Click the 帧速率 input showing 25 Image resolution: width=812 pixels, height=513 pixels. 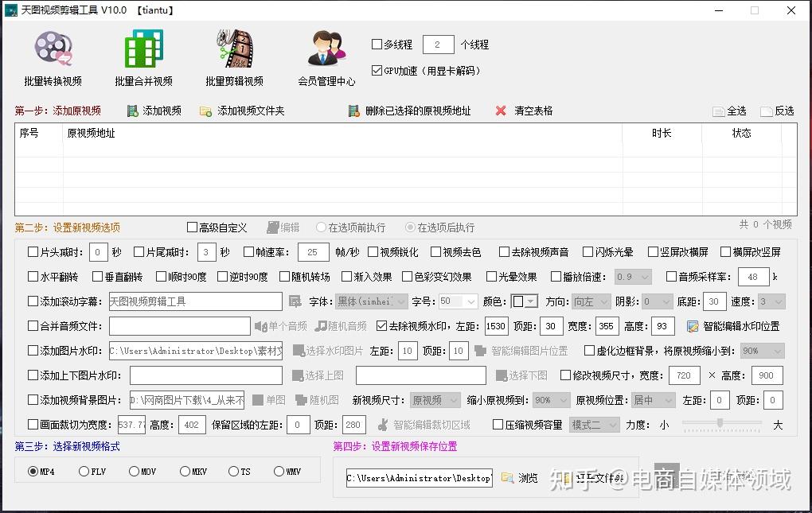[314, 252]
